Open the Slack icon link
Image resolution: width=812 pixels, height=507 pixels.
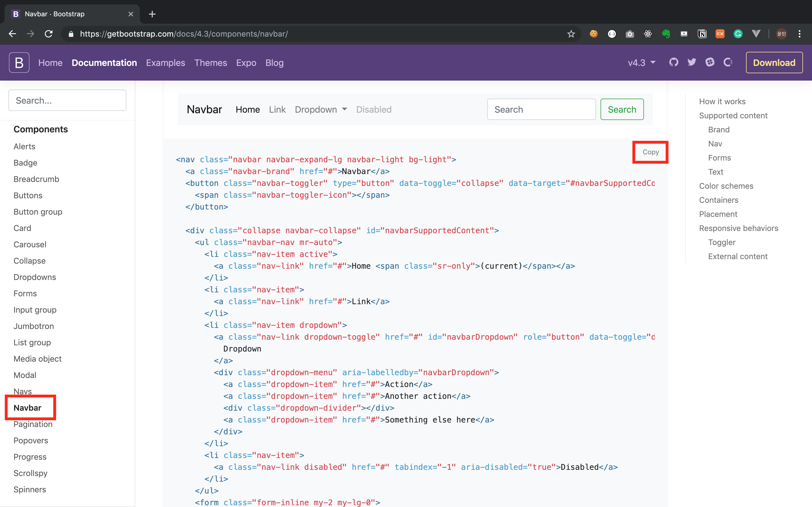pos(710,62)
